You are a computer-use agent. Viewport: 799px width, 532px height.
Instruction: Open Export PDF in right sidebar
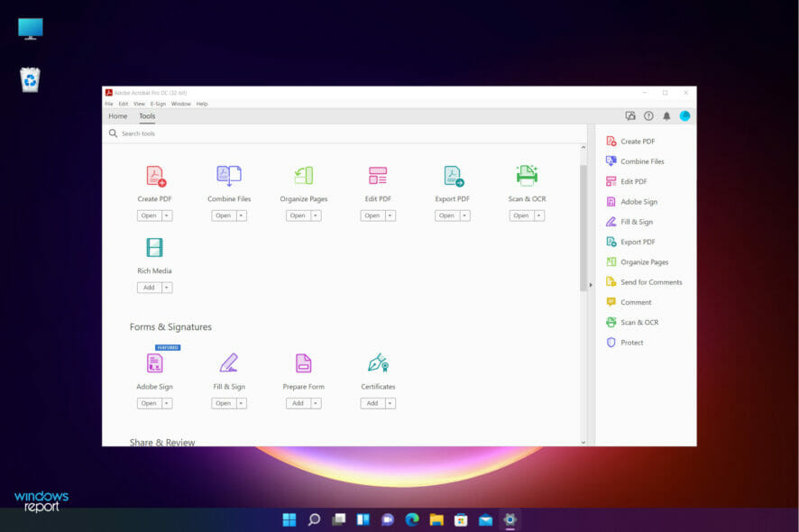tap(630, 242)
